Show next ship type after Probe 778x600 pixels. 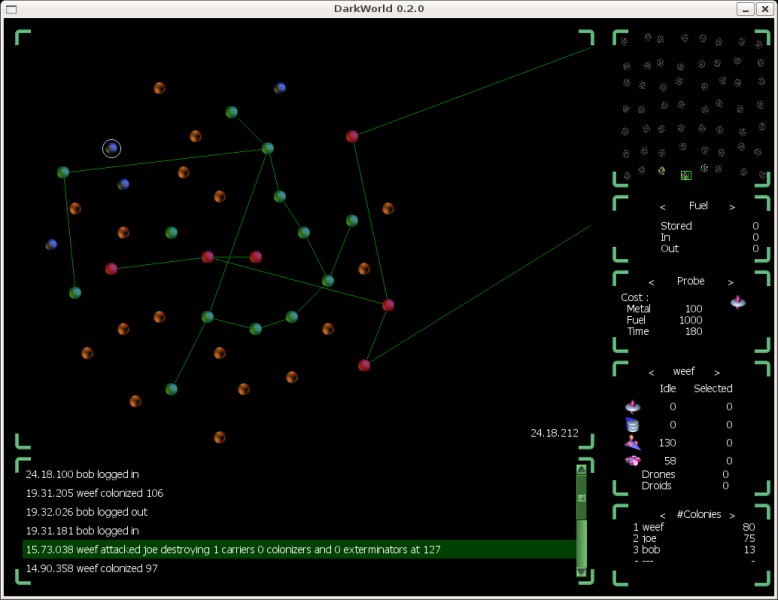(x=731, y=282)
